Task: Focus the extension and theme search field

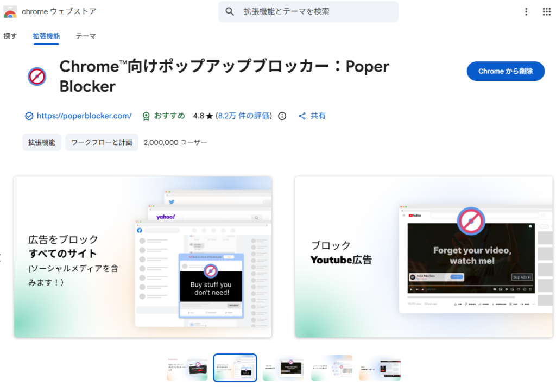Action: [308, 12]
